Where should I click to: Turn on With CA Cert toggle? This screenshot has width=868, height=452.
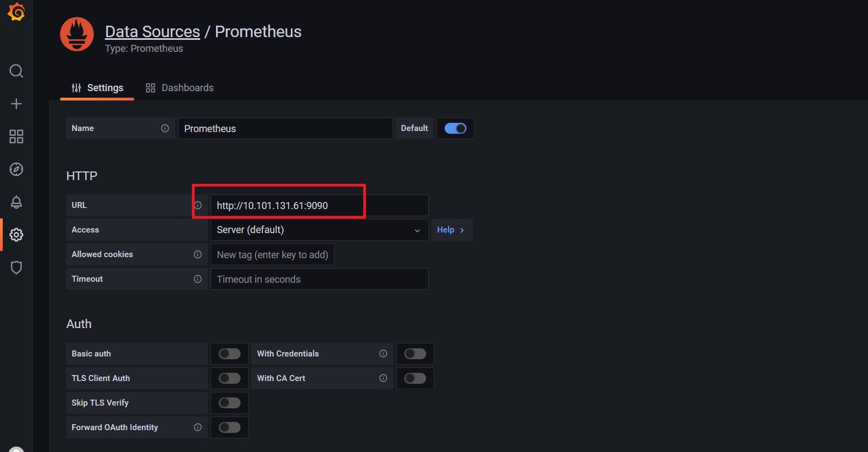coord(415,378)
